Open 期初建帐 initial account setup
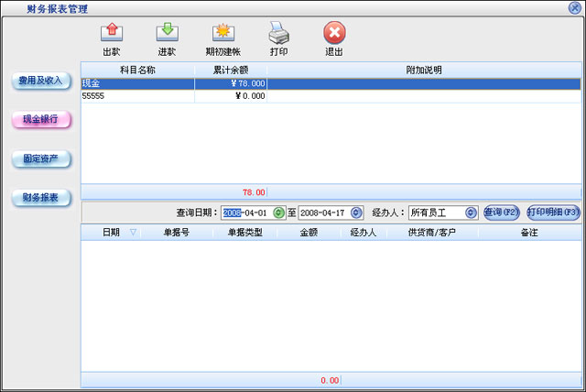Viewport: 586px width, 392px height. tap(222, 34)
